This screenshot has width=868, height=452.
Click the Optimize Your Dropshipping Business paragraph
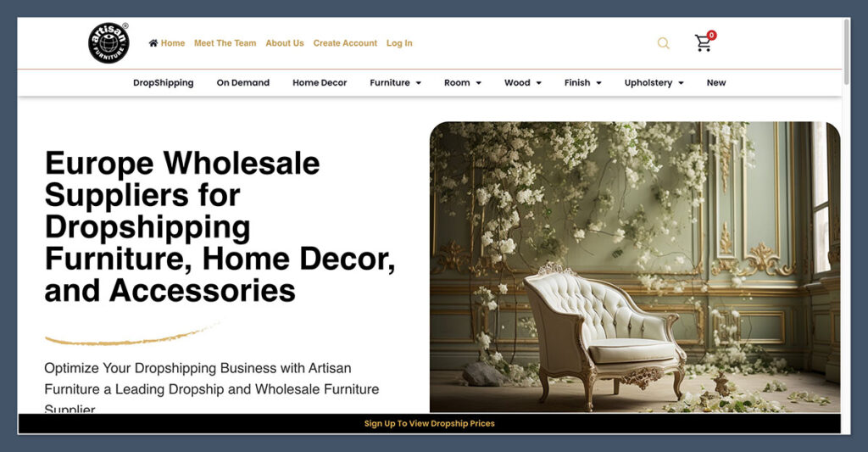[x=211, y=389]
